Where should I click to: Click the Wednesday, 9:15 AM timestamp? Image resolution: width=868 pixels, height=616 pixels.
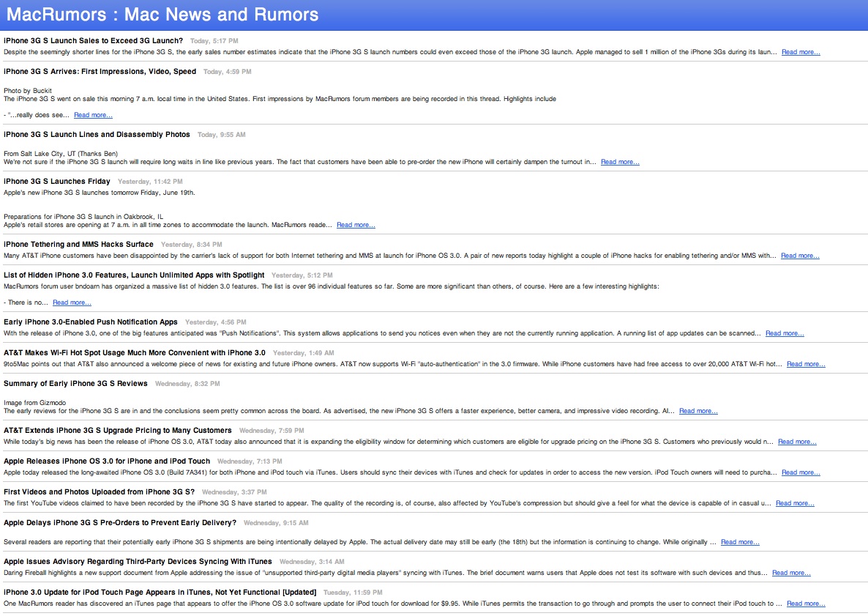tap(276, 523)
